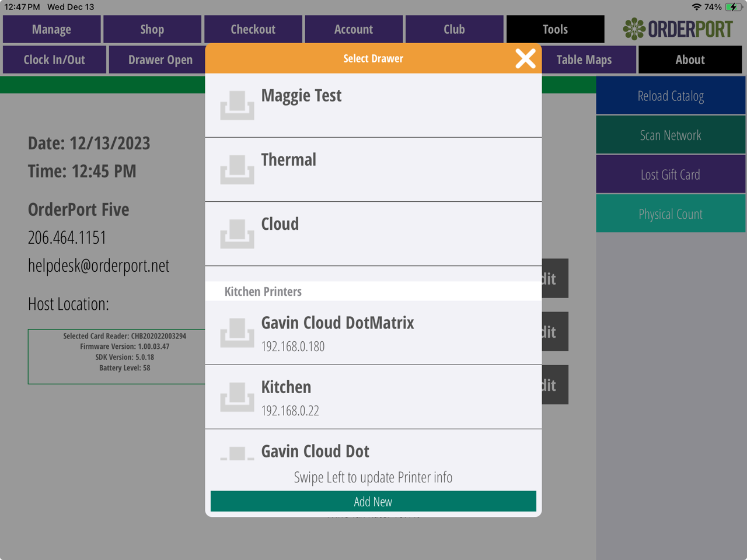Open the Shop tab
This screenshot has width=747, height=560.
[152, 29]
